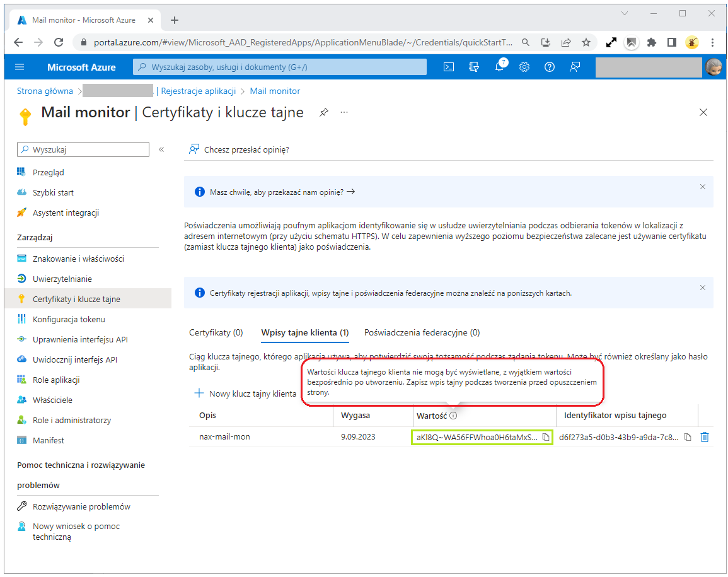Reload the browser page
728x577 pixels.
click(x=59, y=42)
